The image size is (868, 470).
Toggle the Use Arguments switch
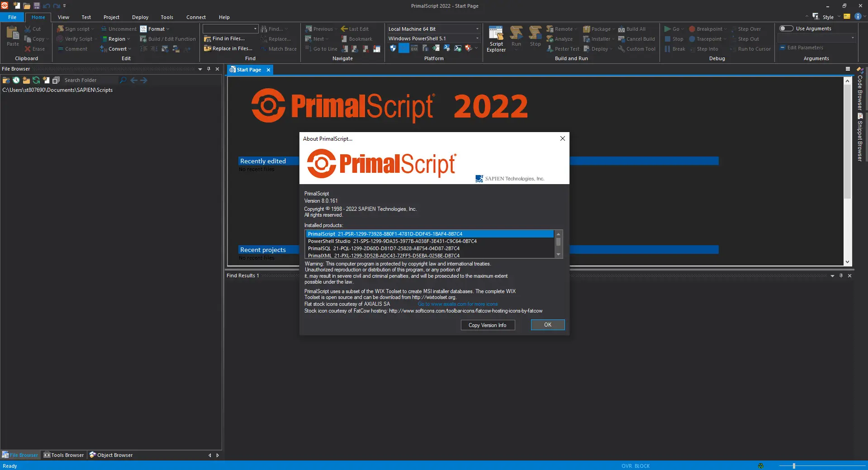(x=786, y=28)
